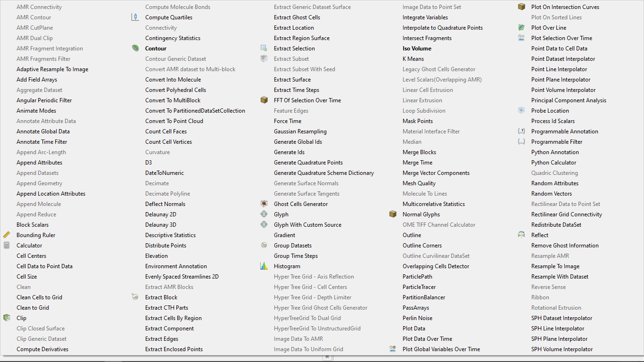This screenshot has height=362, width=644.
Task: Click the Programmable Filter icon
Action: coord(521,142)
